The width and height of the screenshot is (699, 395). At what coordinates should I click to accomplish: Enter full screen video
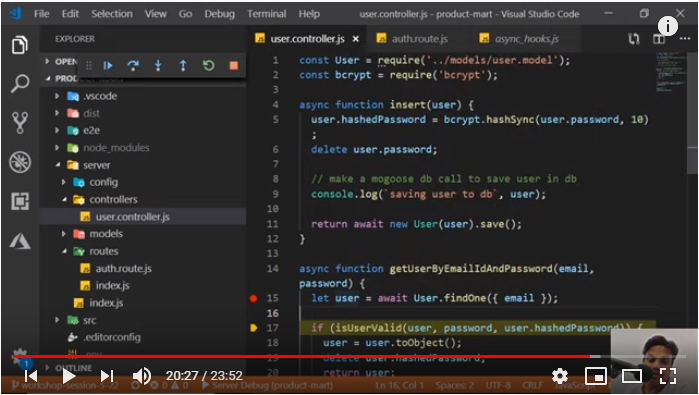[x=667, y=376]
